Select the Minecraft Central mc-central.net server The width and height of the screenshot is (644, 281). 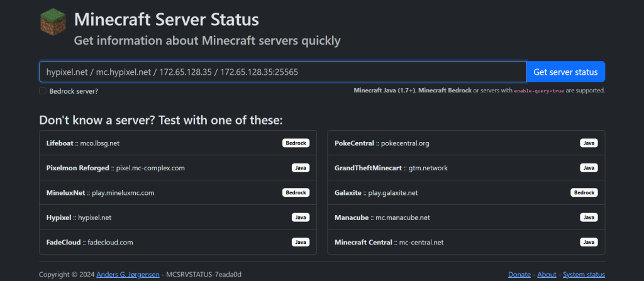[x=466, y=242]
